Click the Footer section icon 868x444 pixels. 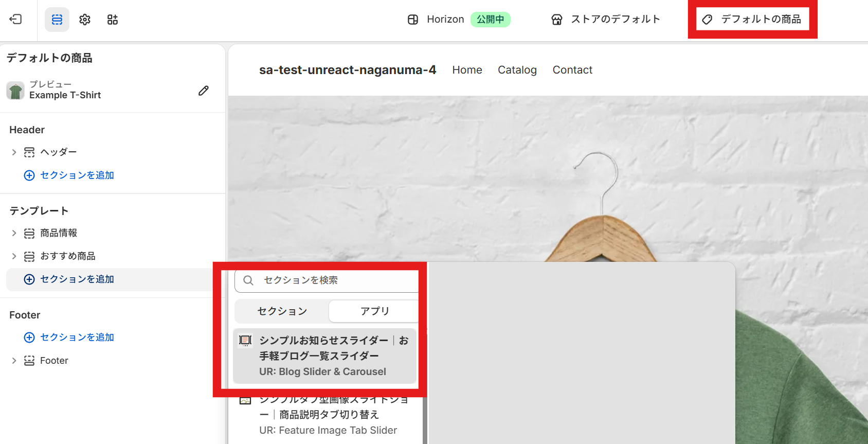(29, 361)
